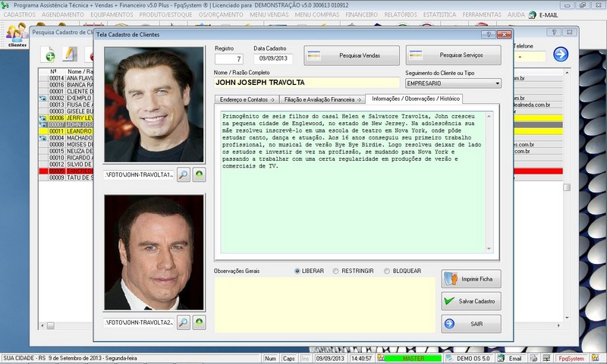Click status bar clock 14:40:57

[x=361, y=358]
